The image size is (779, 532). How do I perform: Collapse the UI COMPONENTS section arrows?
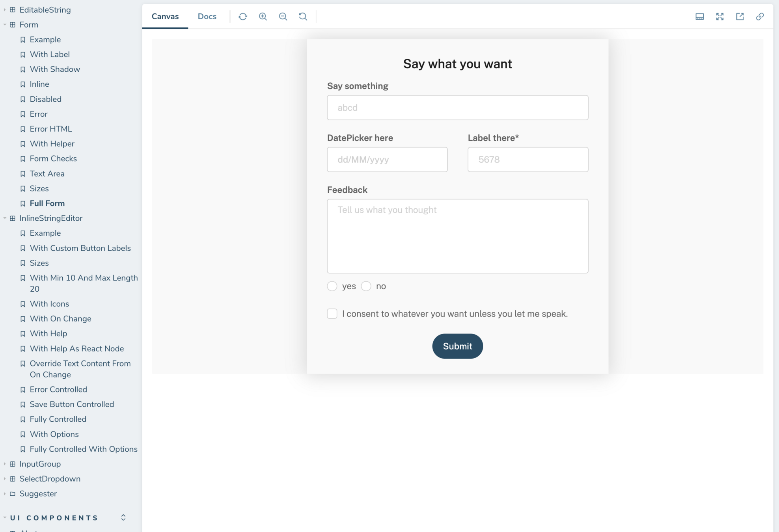coord(123,517)
